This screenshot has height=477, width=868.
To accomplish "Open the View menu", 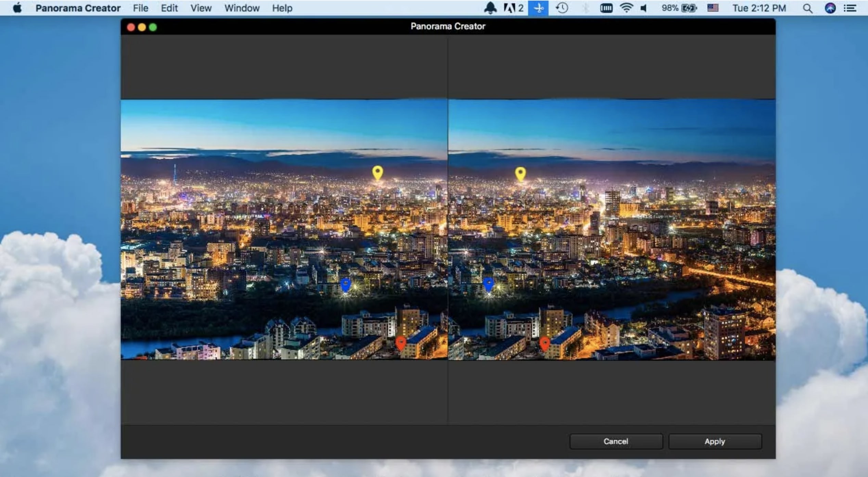I will tap(201, 8).
